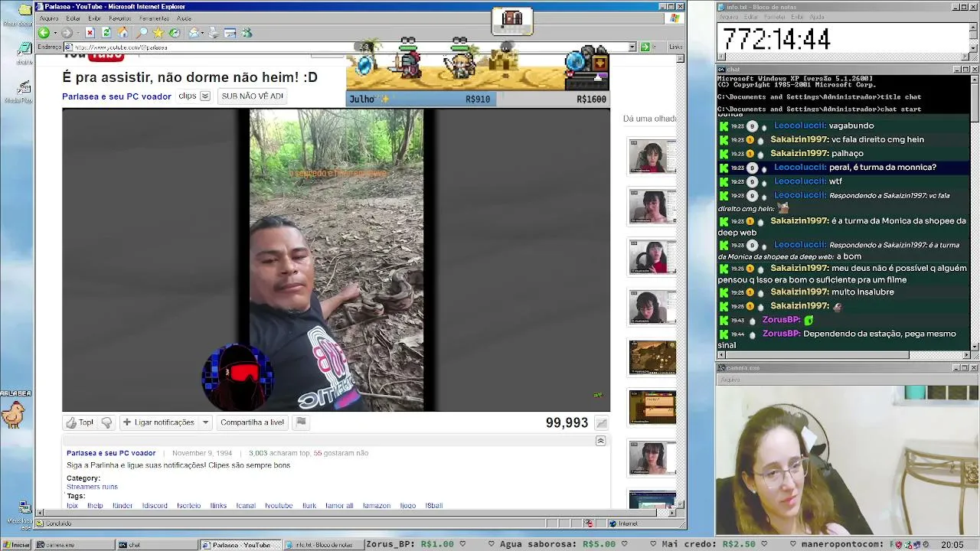
Task: Click chat message "perai, é turma da monnica?"
Action: 883,168
